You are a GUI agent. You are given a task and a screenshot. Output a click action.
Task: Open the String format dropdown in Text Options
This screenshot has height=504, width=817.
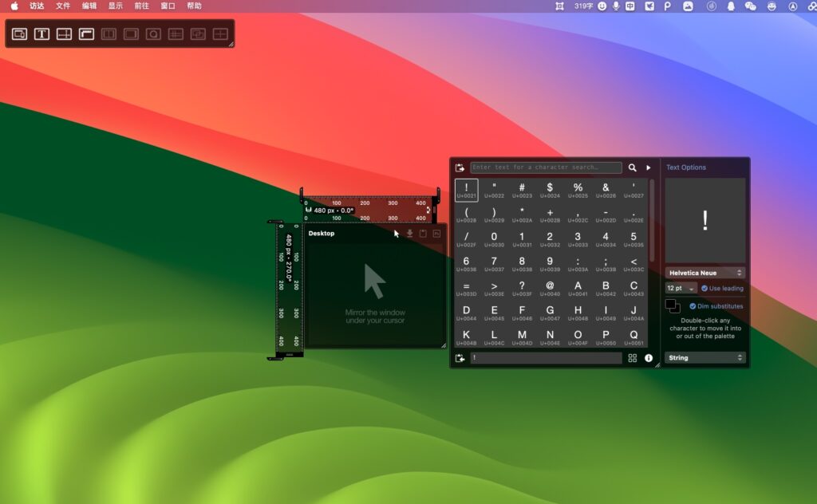point(705,357)
